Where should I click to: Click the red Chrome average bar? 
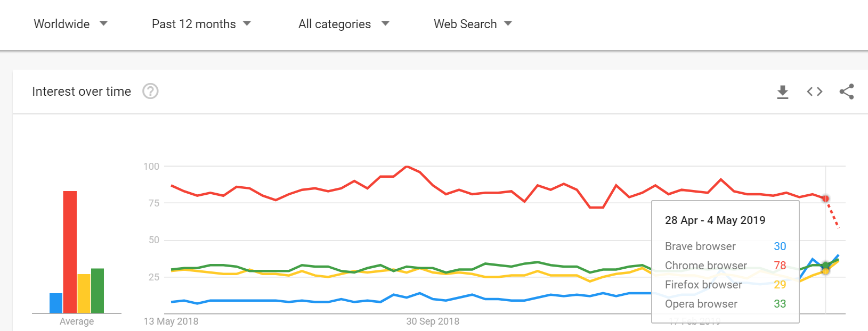click(x=70, y=252)
